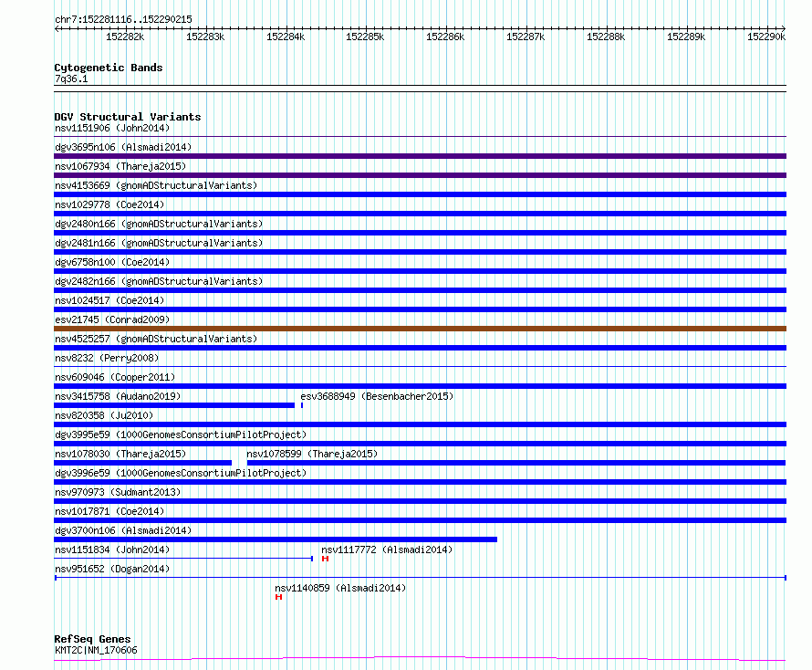Open dgv3996e59 (1000GenomesConsortiumPilotProject) label
This screenshot has height=670, width=812.
point(181,473)
